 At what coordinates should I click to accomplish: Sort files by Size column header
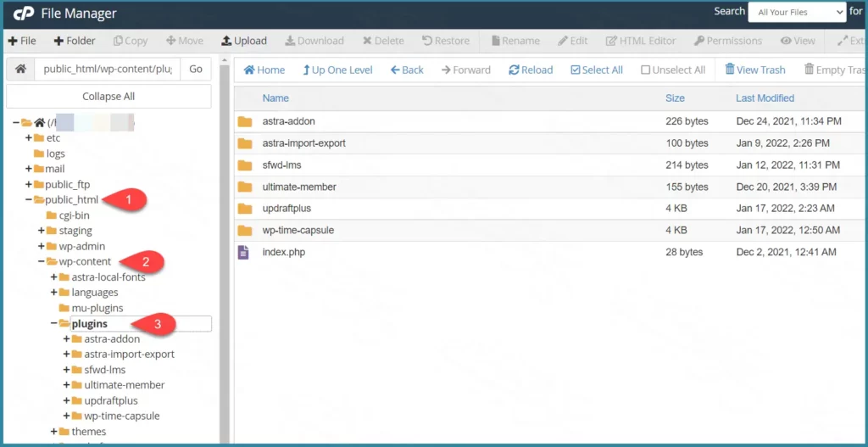(x=675, y=98)
